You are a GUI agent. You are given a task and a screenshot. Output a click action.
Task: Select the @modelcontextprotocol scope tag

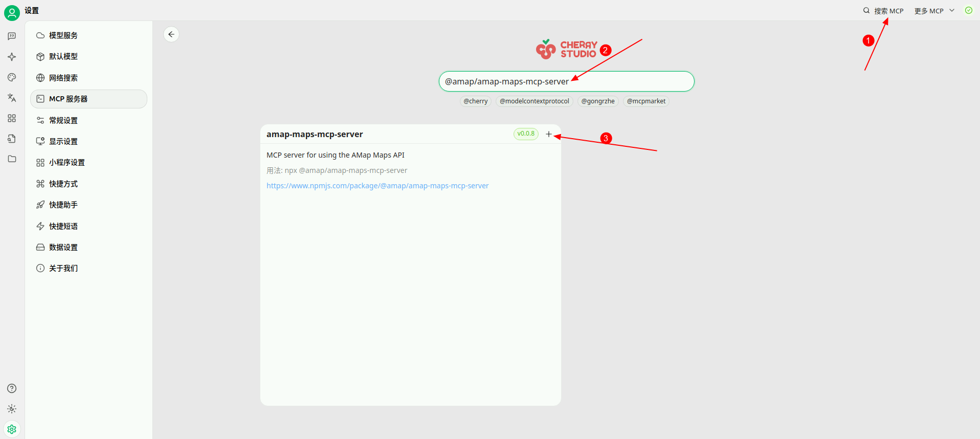click(534, 101)
